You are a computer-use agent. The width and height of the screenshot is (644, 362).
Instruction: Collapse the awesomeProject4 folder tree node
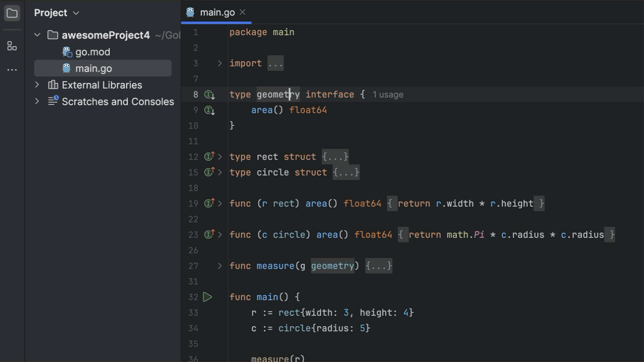37,35
